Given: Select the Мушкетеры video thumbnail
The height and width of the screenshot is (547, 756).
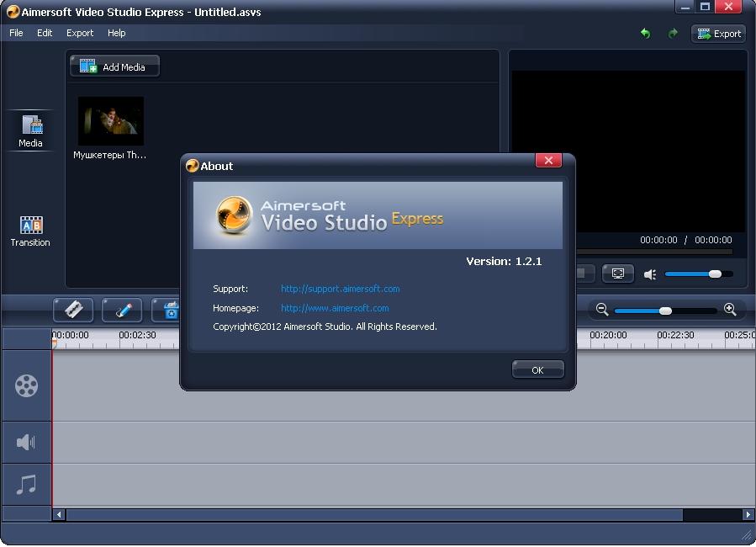Looking at the screenshot, I should tap(111, 120).
